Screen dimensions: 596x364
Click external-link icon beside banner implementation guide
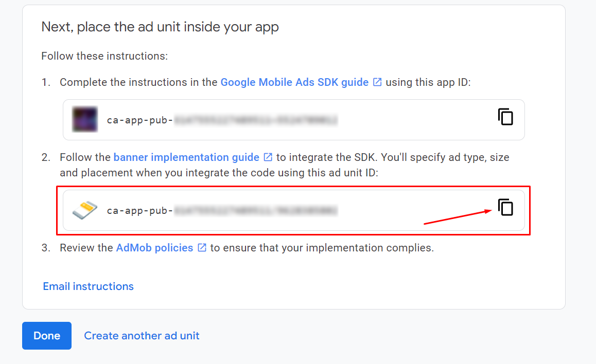click(x=268, y=157)
